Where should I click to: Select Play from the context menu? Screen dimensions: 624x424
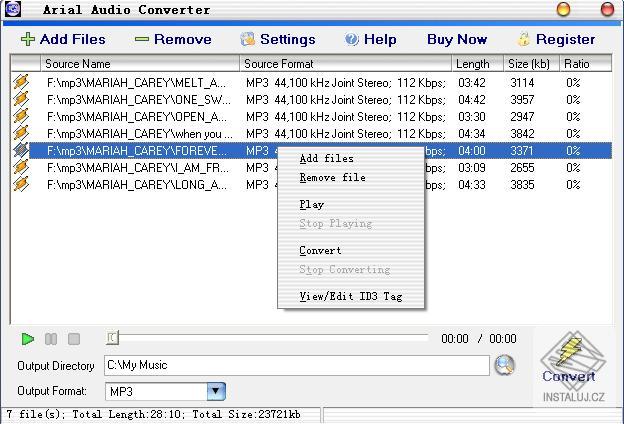point(312,205)
